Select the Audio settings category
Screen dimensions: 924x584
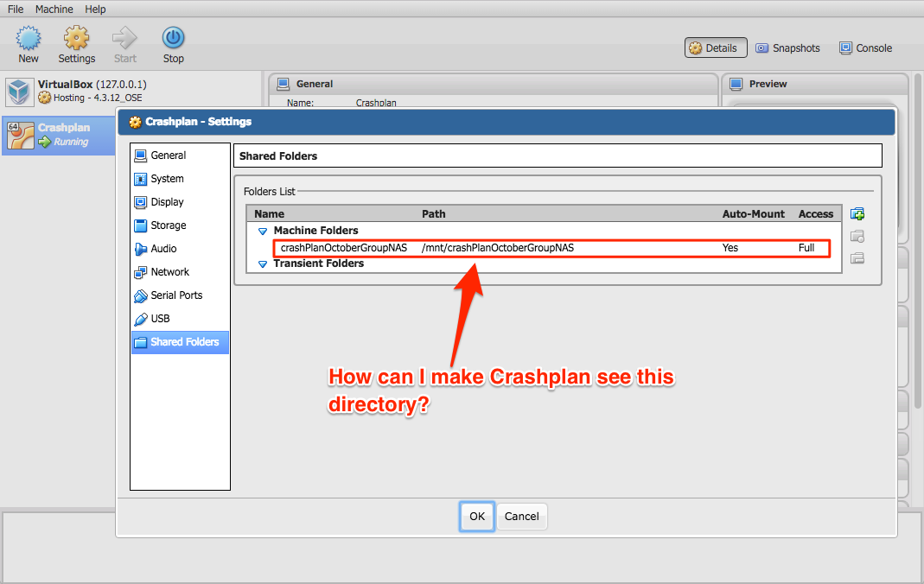180,249
